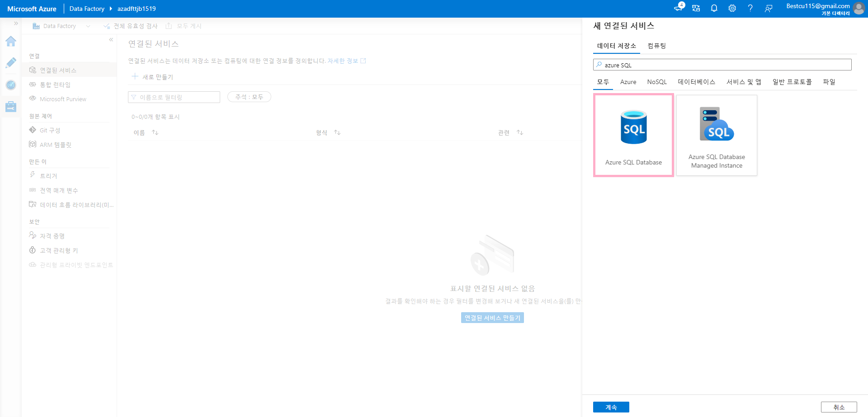Open the feedback icon
This screenshot has height=417, width=868.
(x=769, y=8)
